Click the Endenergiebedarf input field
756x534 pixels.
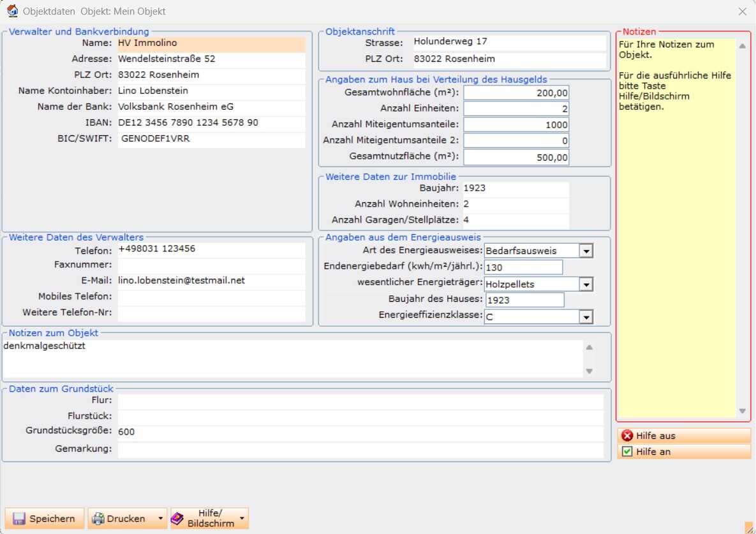(x=524, y=267)
